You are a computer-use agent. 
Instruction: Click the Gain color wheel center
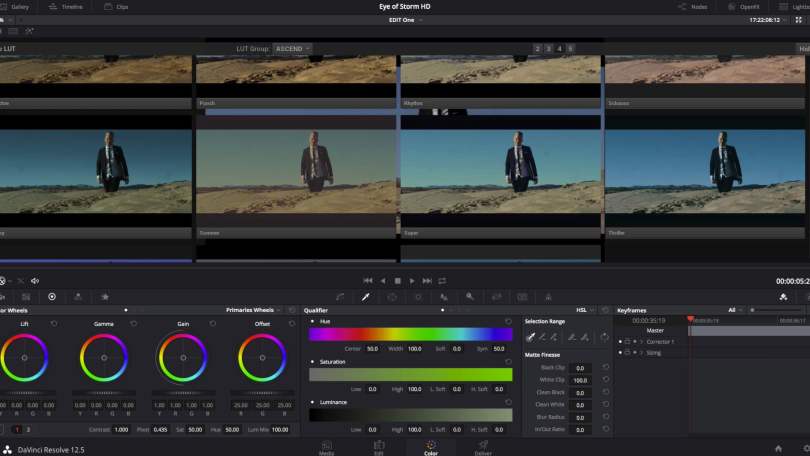tap(183, 358)
